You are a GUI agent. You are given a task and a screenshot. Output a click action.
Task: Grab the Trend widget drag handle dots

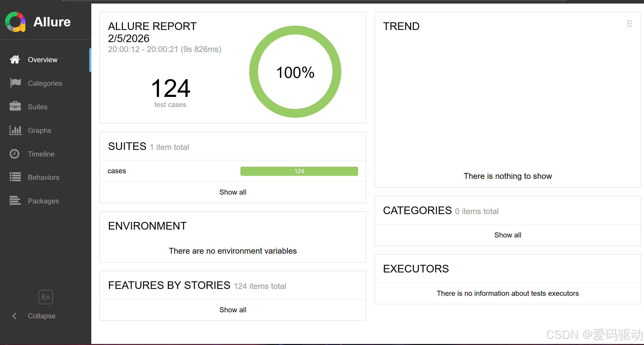point(629,24)
